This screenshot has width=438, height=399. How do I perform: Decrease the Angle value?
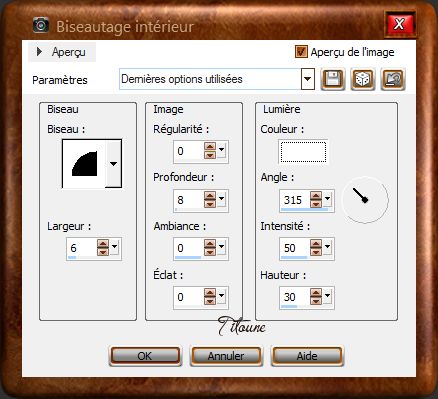(x=316, y=204)
